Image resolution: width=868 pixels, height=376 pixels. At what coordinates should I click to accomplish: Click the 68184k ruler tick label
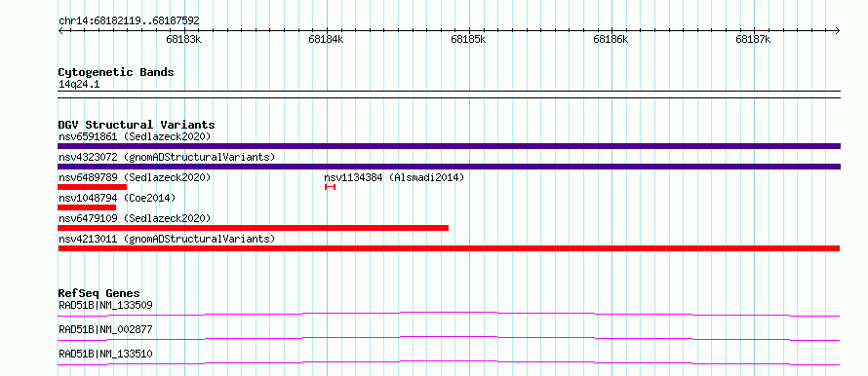[326, 39]
